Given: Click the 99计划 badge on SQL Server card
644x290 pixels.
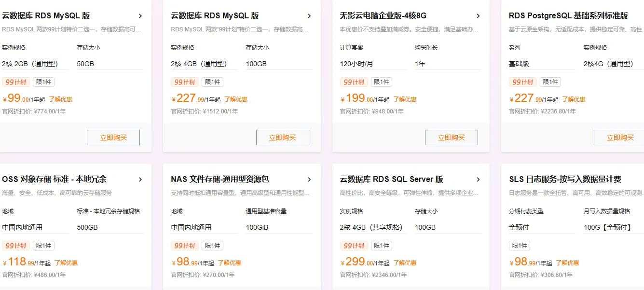Looking at the screenshot, I should [x=354, y=245].
